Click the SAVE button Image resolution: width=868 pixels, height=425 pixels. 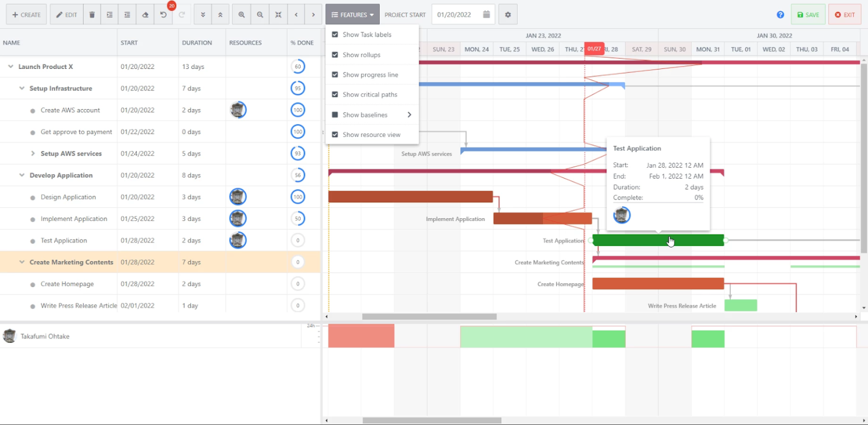808,14
